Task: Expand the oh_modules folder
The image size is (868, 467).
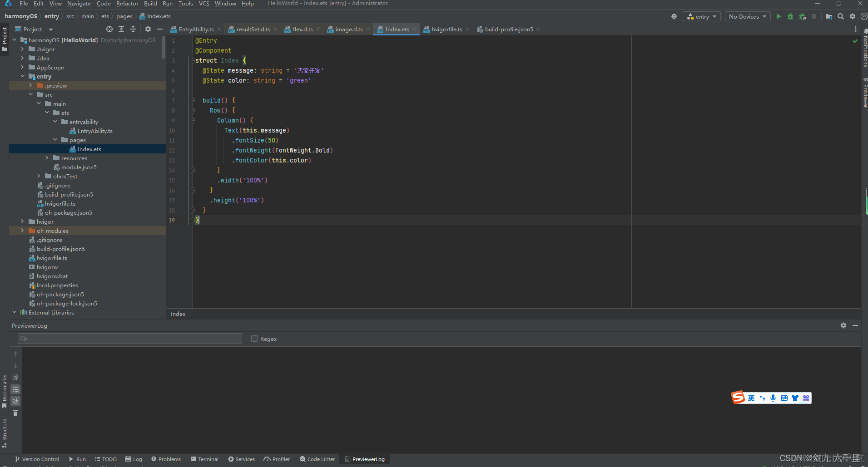Action: [22, 231]
